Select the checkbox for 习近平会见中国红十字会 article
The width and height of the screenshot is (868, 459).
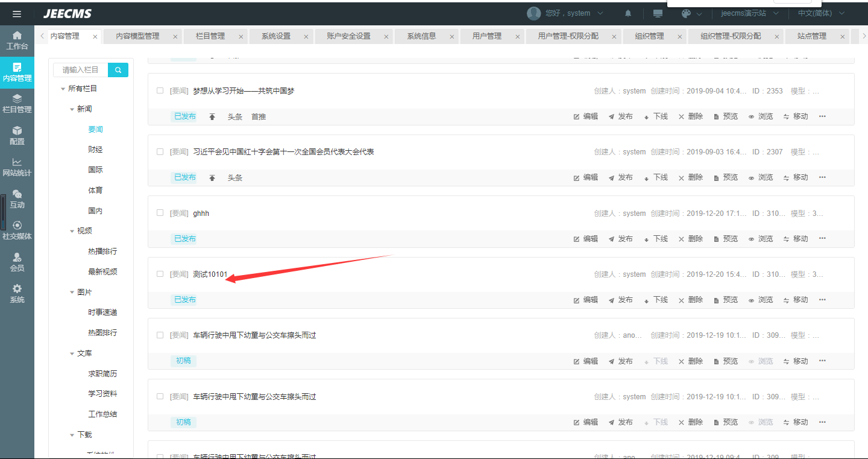[160, 152]
